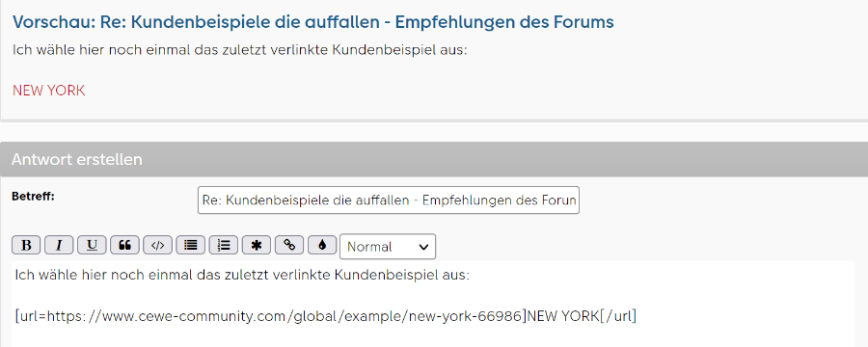Insert a URL using the chain link icon

[x=289, y=245]
